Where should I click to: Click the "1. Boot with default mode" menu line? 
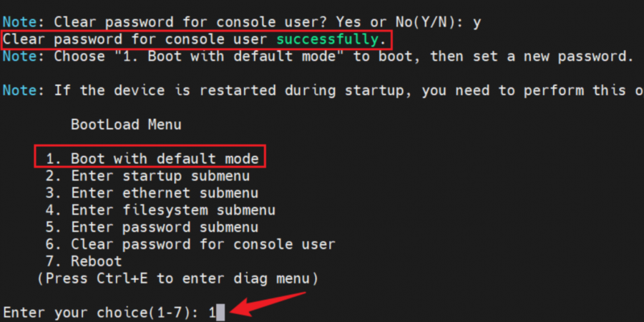tap(152, 159)
